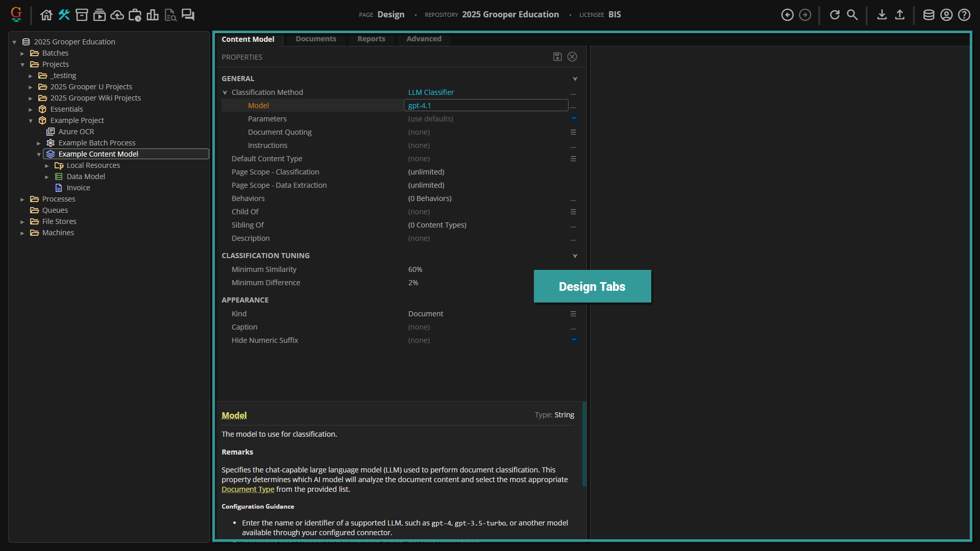
Task: Click the Model value input field
Action: coord(485,106)
